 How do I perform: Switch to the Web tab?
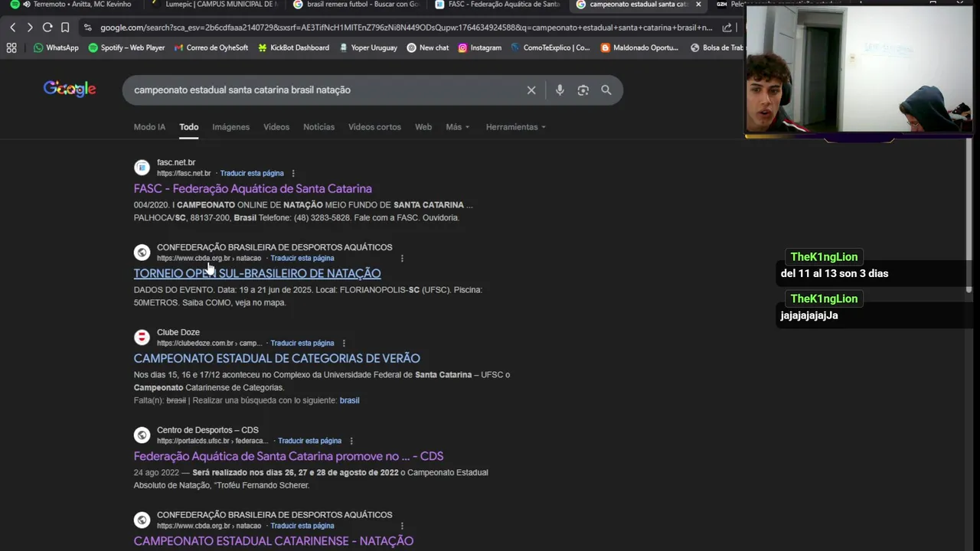[x=423, y=127]
